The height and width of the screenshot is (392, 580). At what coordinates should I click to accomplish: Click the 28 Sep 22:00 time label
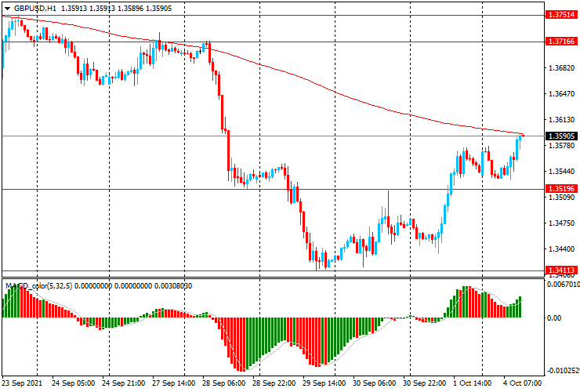[274, 383]
